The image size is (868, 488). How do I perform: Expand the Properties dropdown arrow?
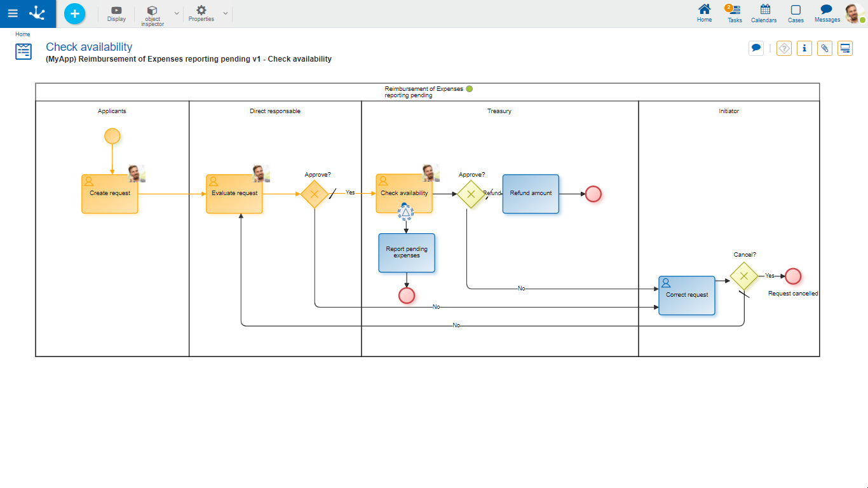point(226,13)
